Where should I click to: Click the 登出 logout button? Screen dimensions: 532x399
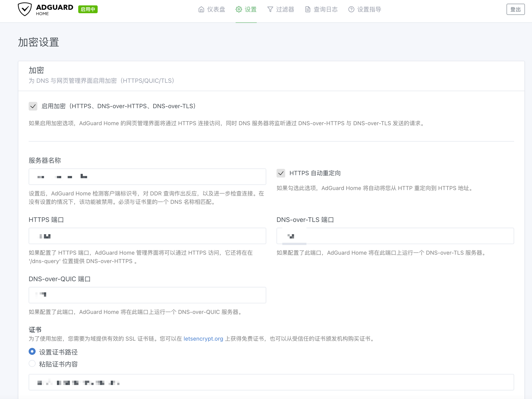click(516, 9)
